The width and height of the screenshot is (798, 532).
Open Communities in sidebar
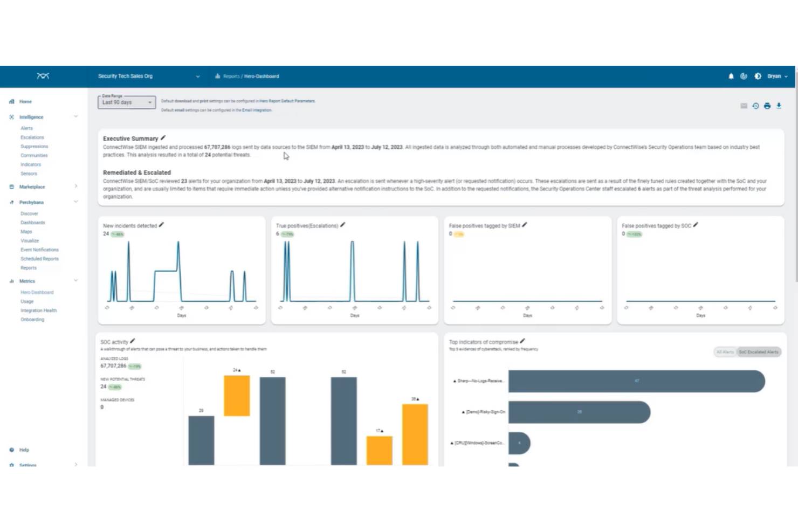coord(34,155)
